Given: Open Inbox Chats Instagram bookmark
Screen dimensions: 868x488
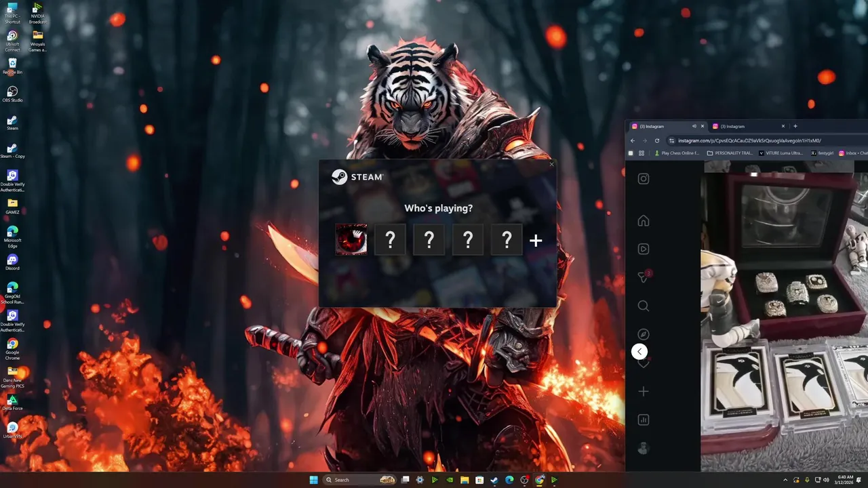Looking at the screenshot, I should click(x=853, y=153).
